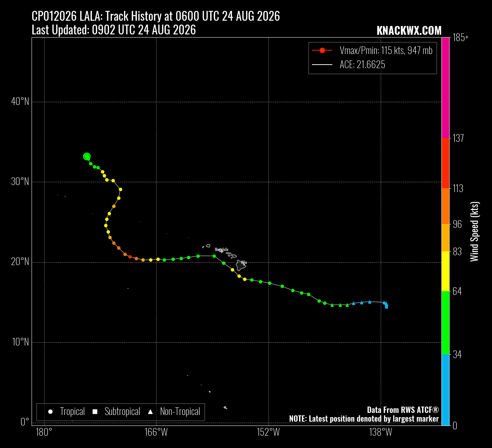Click the "113" colorbar tick label
Screen dimensions: 492x448
tap(458, 189)
